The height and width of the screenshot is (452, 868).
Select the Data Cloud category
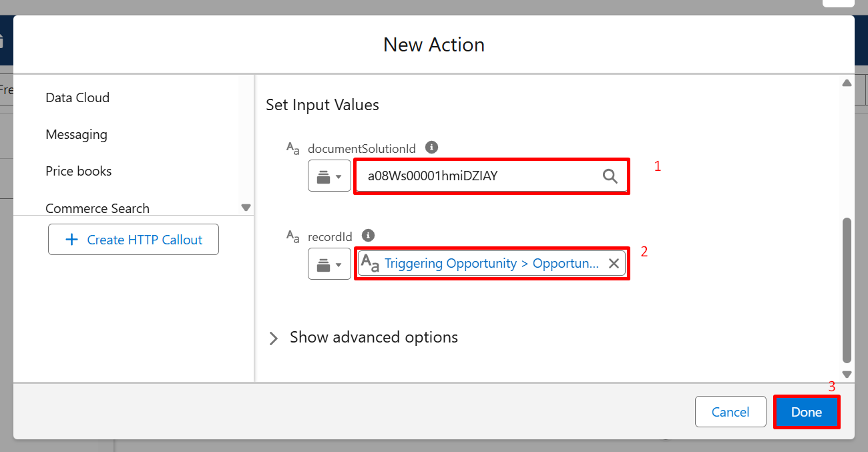coord(77,97)
